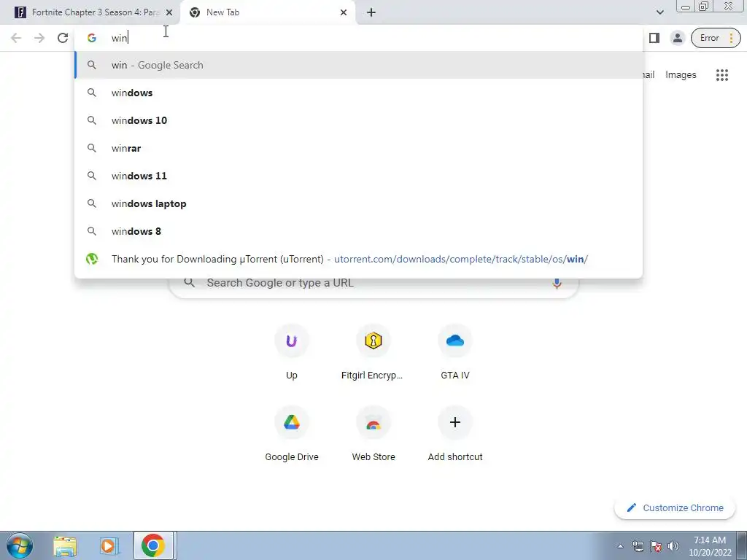747x560 pixels.
Task: Close the Fortnite Chapter 3 tab
Action: [x=169, y=12]
